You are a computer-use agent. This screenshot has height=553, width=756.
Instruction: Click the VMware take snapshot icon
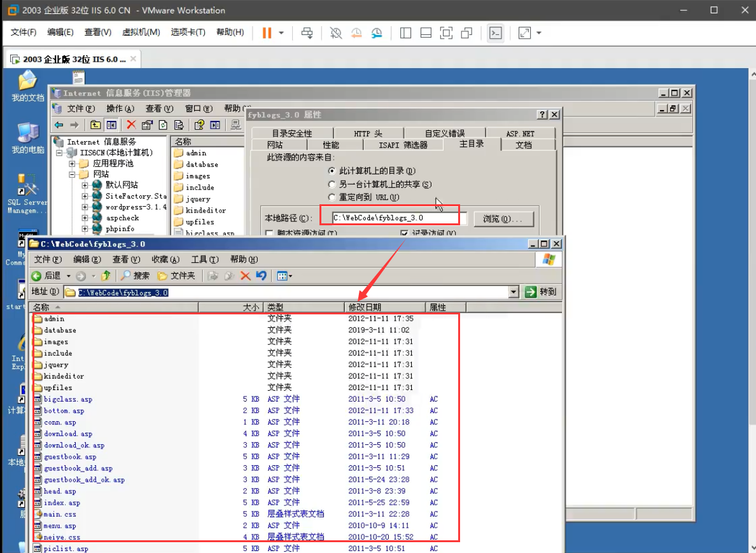tap(336, 33)
